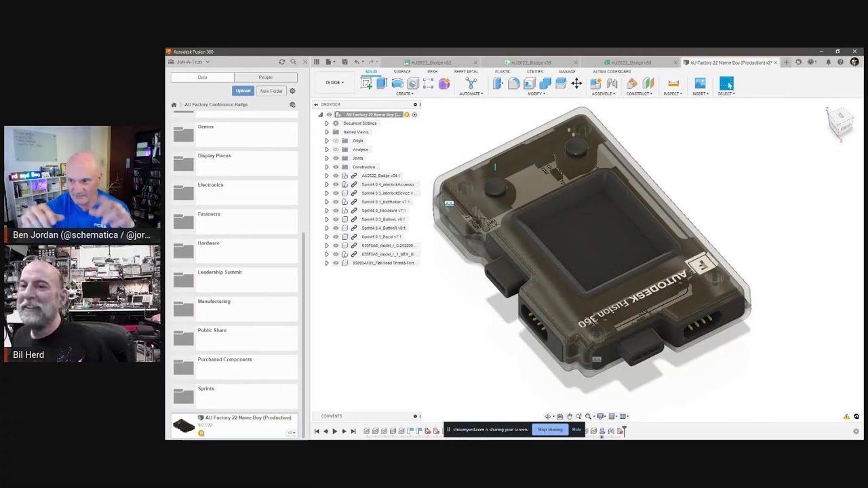Click the New Folder button

point(271,91)
